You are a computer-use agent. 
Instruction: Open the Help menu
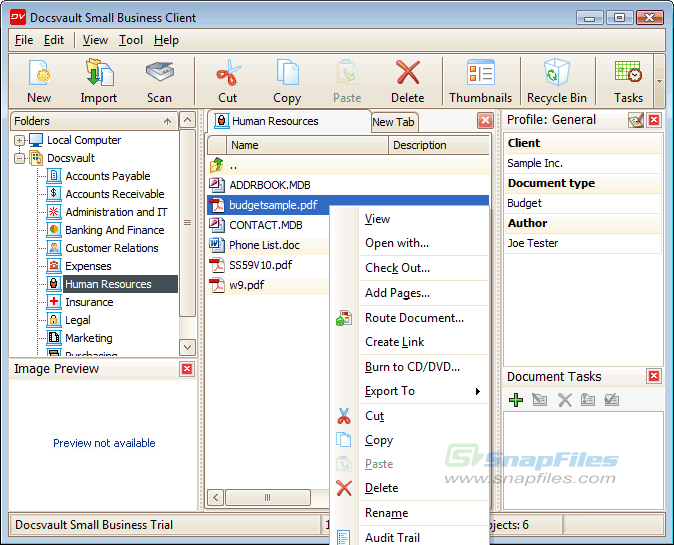(166, 40)
